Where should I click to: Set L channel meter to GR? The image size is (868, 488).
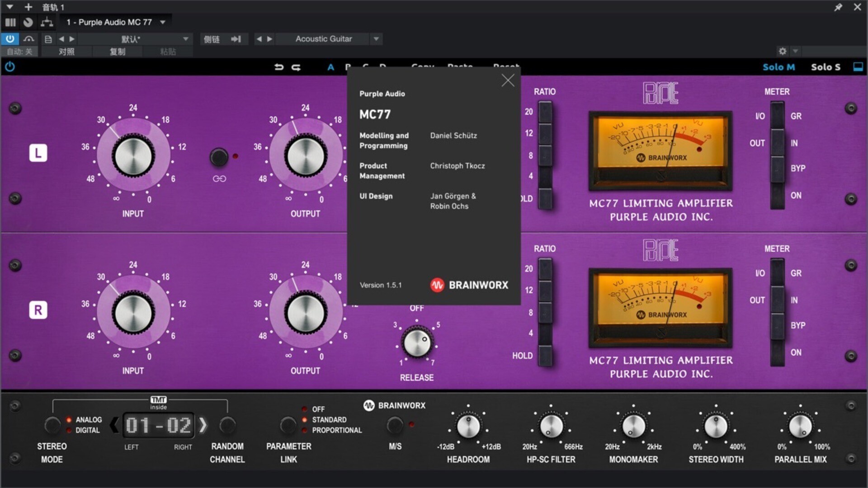[x=778, y=116]
